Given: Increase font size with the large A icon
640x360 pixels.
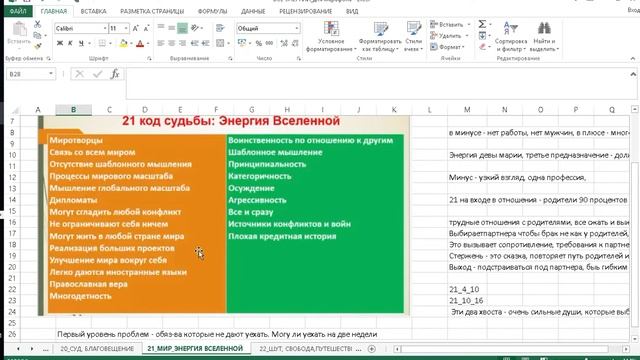Looking at the screenshot, I should pos(136,28).
